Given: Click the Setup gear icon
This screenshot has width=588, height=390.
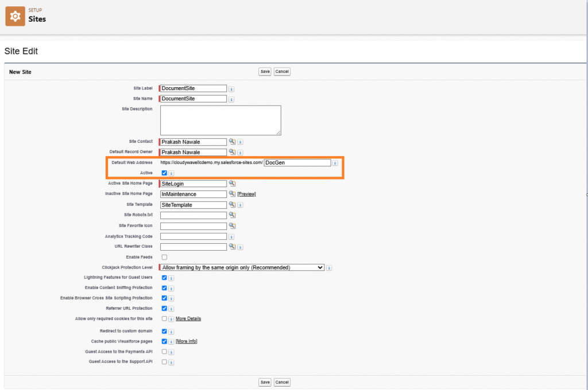Looking at the screenshot, I should (15, 16).
